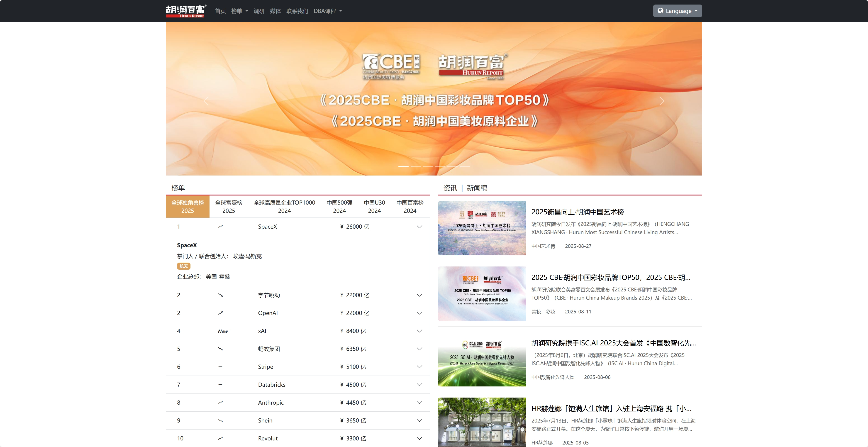This screenshot has height=447, width=868.
Task: Select the 全球独角兽榜 2025 tab
Action: coord(188,207)
